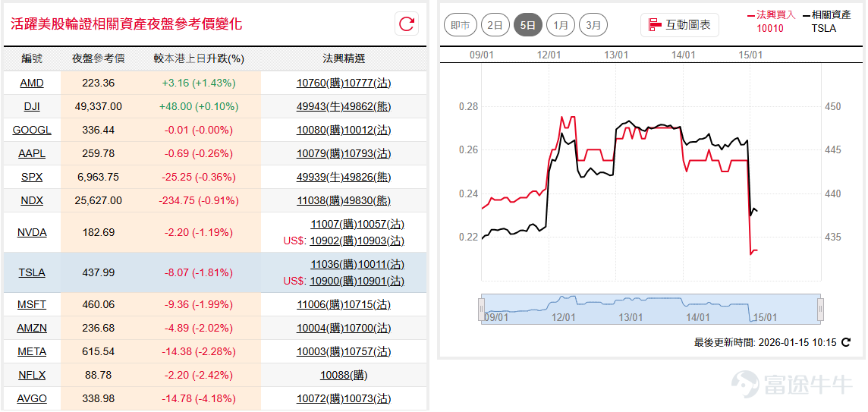Click the 夜盤參考價 column header

[x=99, y=58]
